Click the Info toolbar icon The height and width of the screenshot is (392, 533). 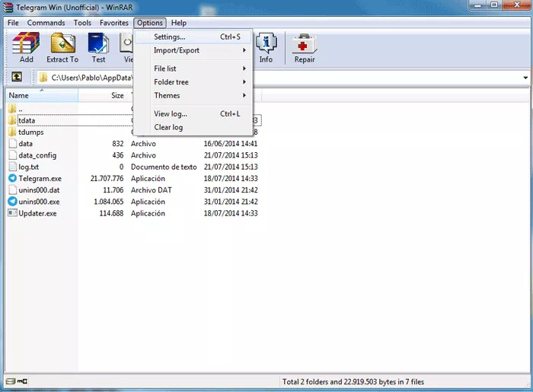point(266,43)
